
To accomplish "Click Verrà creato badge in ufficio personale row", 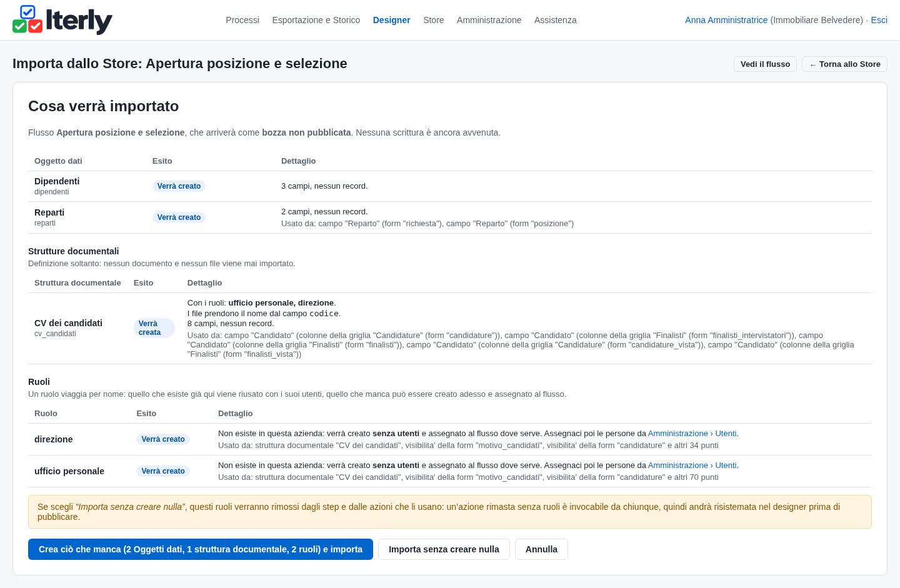I will pos(163,471).
